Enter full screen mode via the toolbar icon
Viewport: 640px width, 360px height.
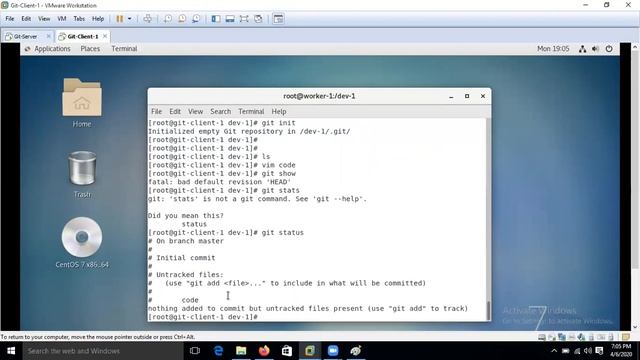(x=244, y=19)
